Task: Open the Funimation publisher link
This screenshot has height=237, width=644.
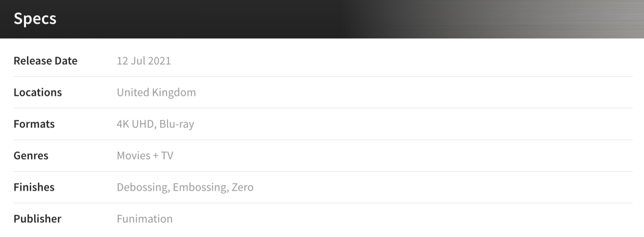Action: (145, 218)
